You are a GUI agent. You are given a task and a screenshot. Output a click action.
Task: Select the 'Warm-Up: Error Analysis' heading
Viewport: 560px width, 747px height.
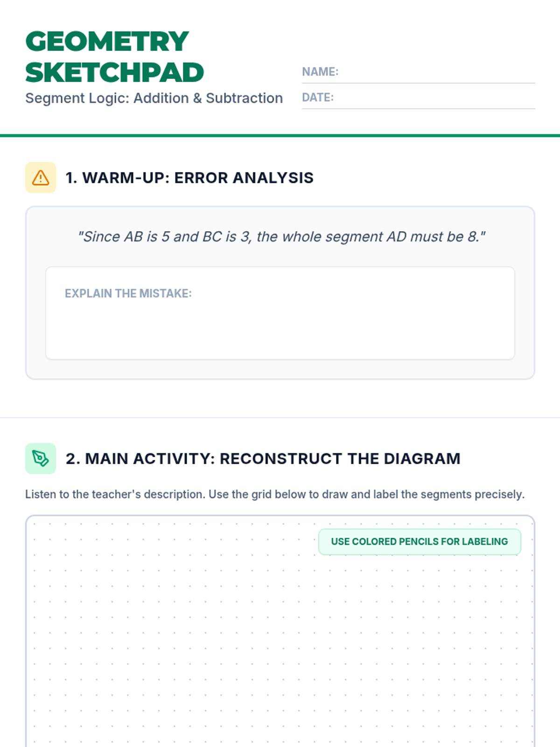click(x=189, y=178)
